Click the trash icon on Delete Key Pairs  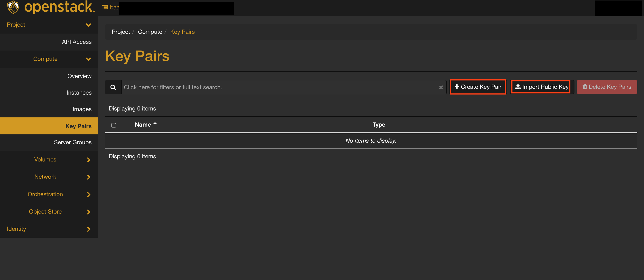point(585,87)
